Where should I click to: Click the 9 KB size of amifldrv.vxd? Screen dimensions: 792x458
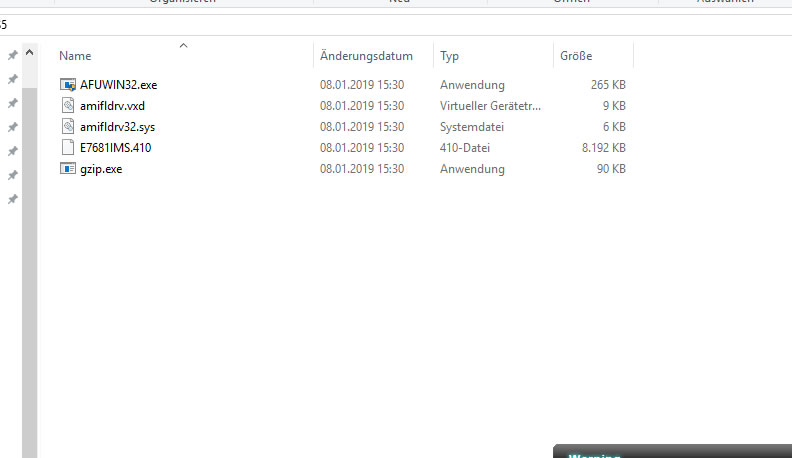coord(614,106)
